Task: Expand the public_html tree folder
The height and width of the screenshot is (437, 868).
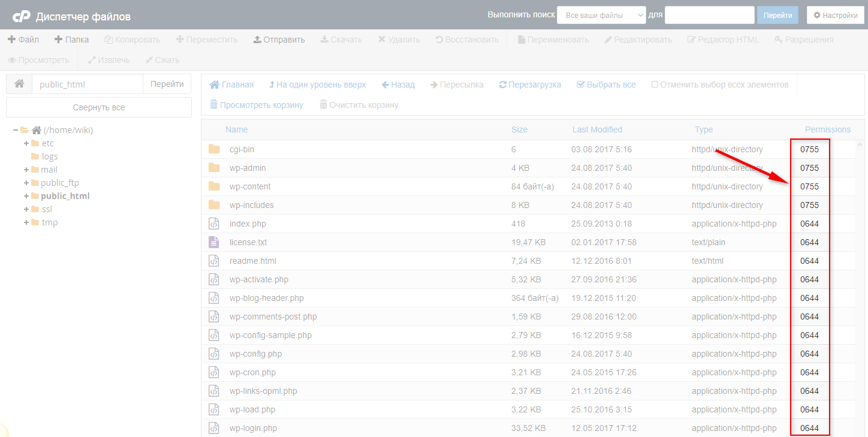Action: [x=26, y=196]
